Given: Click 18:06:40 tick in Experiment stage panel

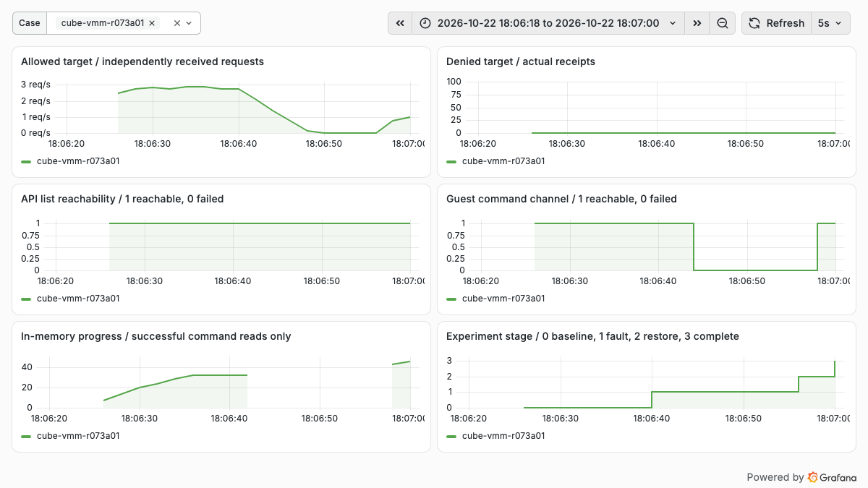Looking at the screenshot, I should click(x=650, y=419).
